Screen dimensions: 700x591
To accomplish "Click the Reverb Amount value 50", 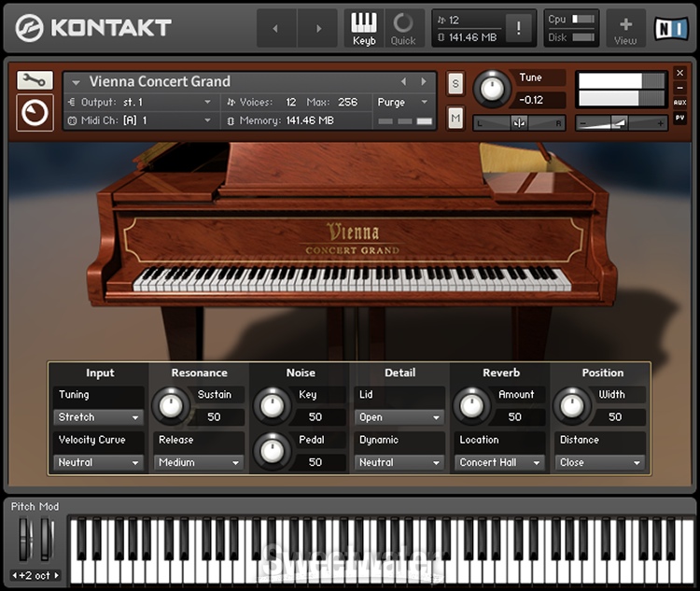I will pos(514,417).
